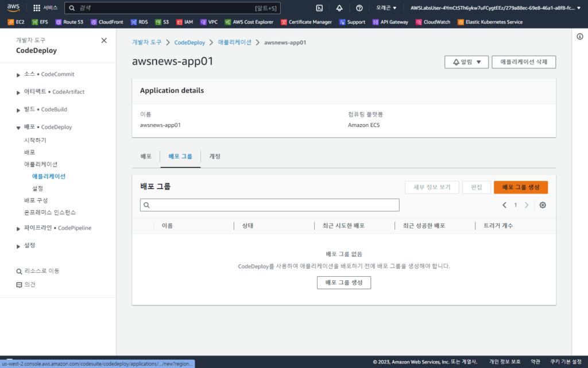Open Elastic Kubernetes Service shortcut
The image size is (588, 368).
coord(490,22)
